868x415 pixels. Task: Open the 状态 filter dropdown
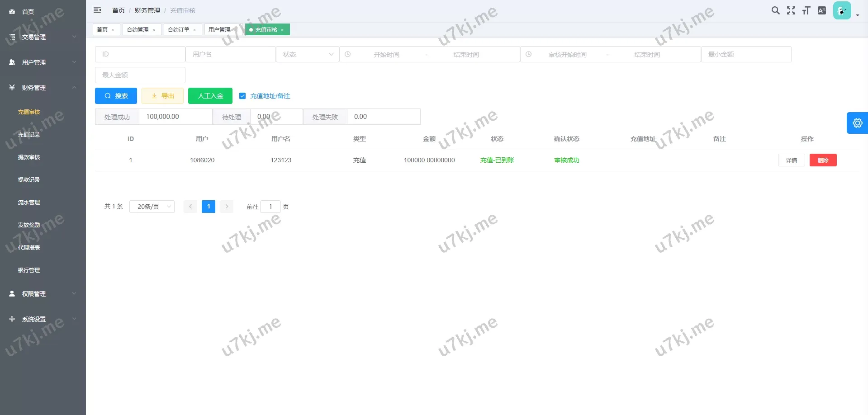click(308, 54)
